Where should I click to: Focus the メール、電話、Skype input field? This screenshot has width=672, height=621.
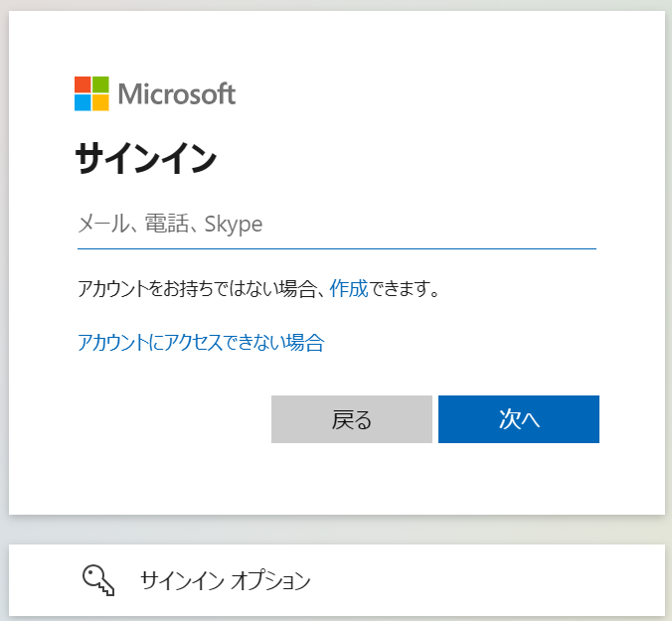point(336,224)
